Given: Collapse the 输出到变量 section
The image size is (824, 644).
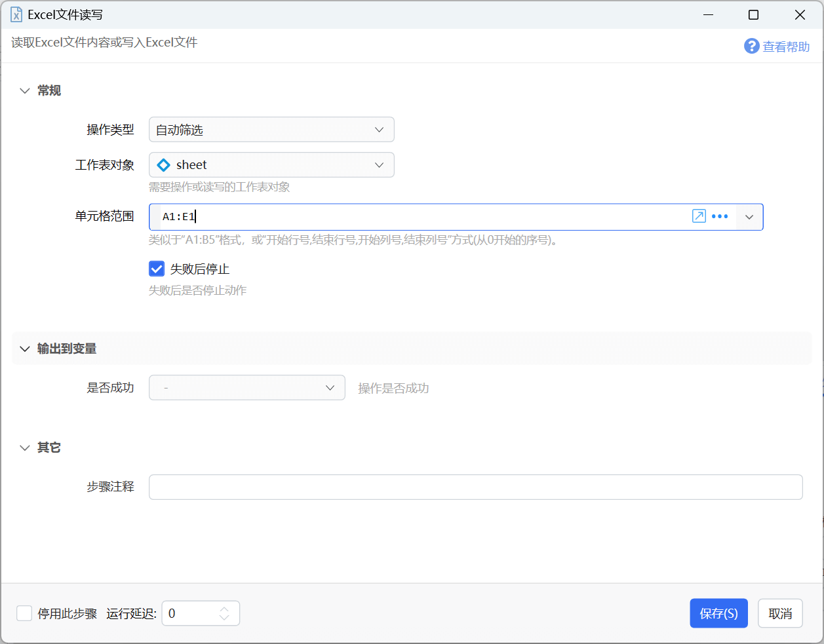Looking at the screenshot, I should pyautogui.click(x=25, y=349).
